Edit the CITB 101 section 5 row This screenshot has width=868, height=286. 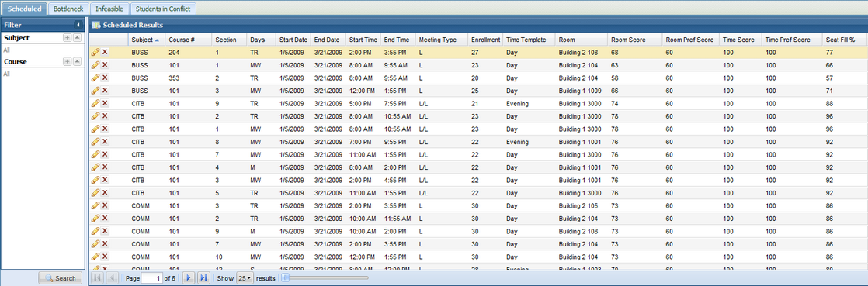(95, 192)
